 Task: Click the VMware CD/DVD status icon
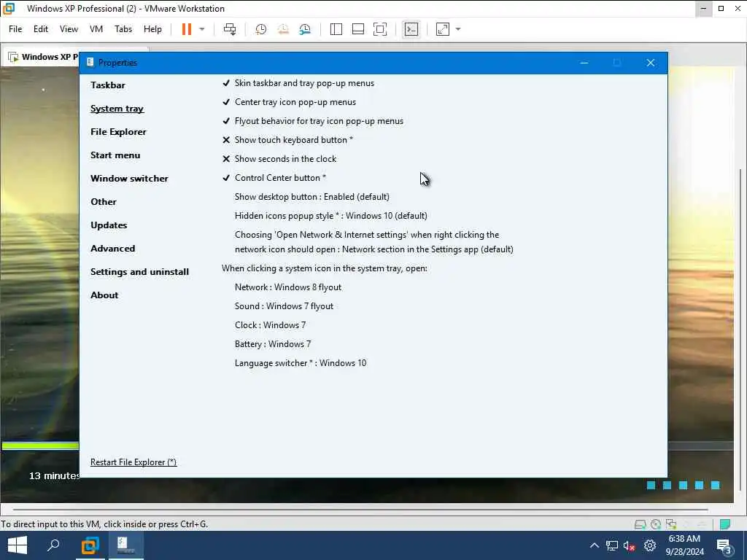(656, 524)
